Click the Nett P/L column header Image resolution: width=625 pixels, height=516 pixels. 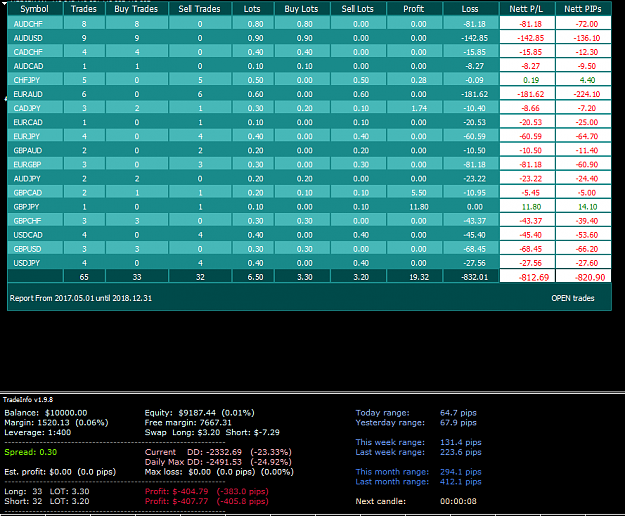[527, 9]
